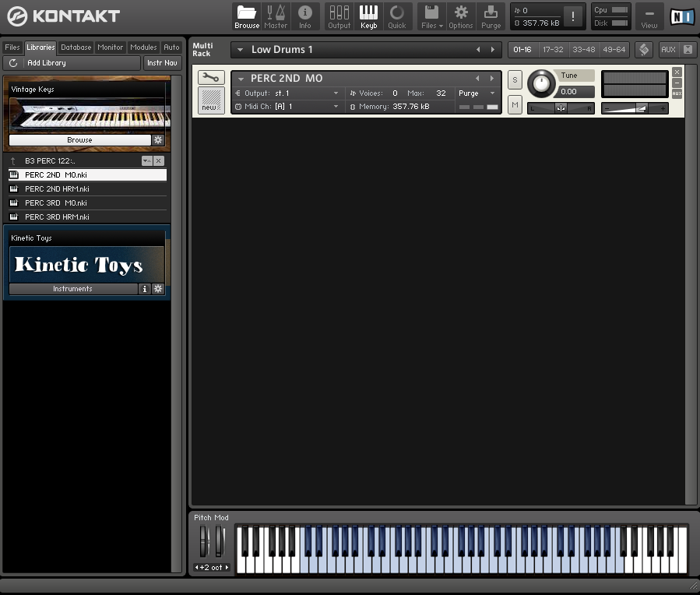Select PERC 3RD HRM.nki file
The width and height of the screenshot is (700, 595).
coord(87,217)
